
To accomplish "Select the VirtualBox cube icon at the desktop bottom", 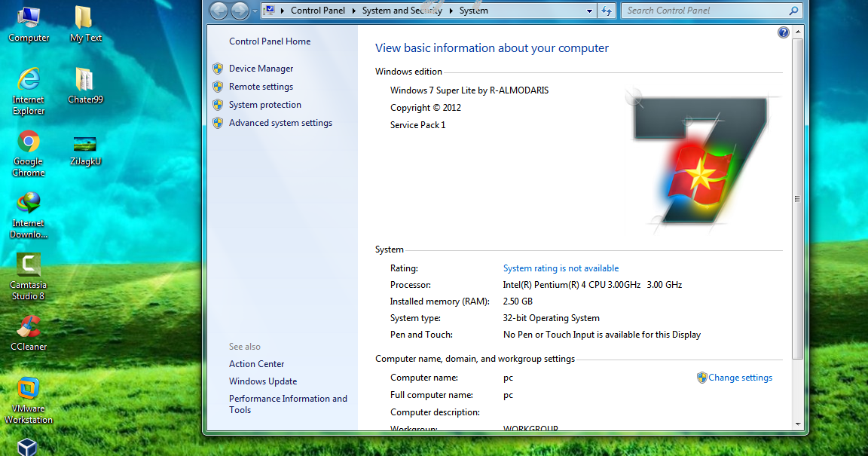I will point(27,447).
